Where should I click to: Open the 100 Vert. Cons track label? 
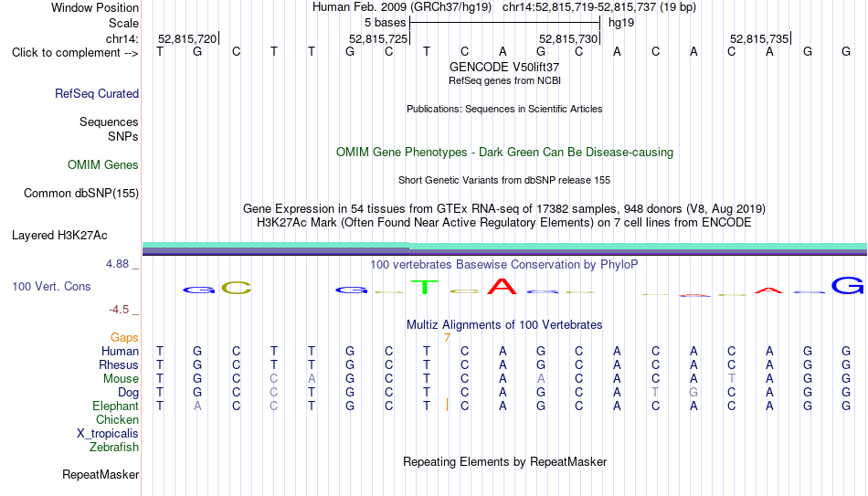coord(51,286)
